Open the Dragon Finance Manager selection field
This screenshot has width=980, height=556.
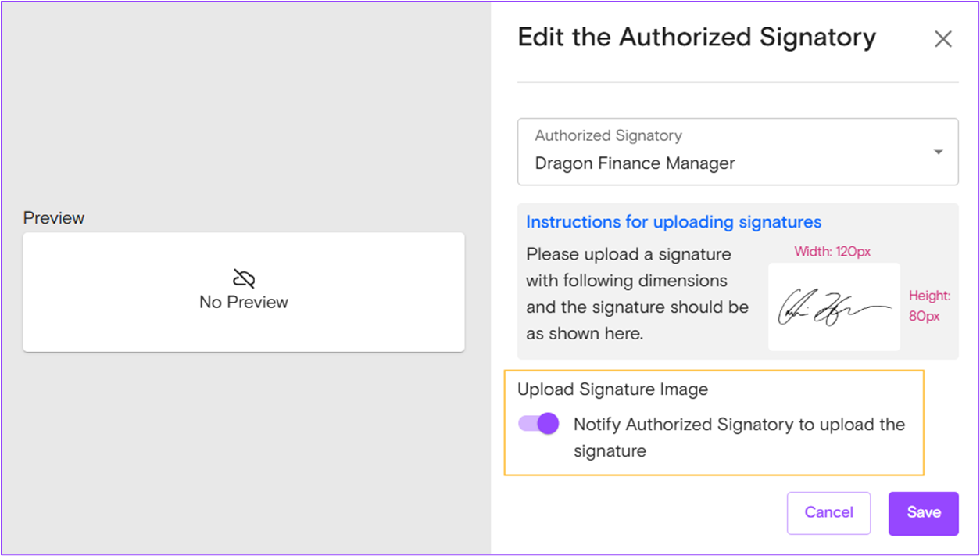click(738, 152)
